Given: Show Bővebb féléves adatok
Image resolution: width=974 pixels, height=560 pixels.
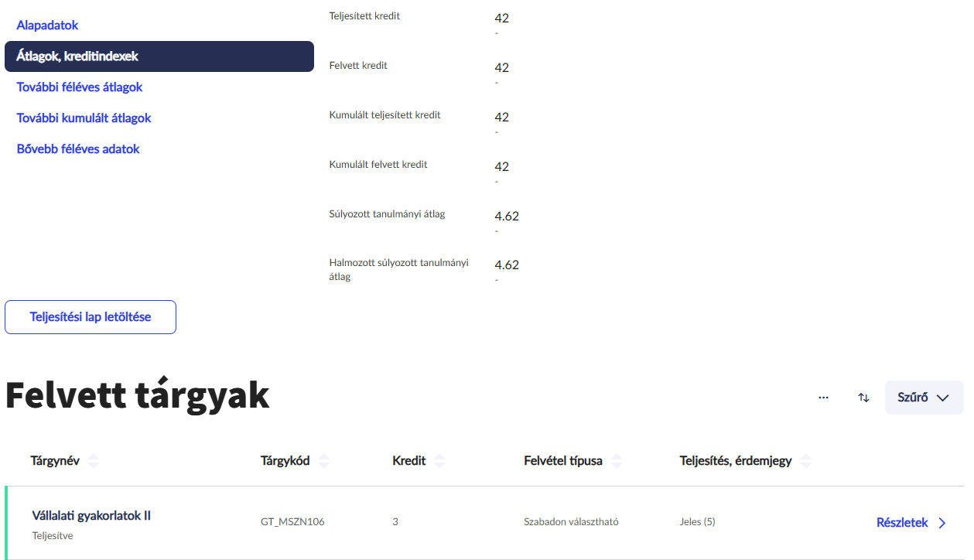Looking at the screenshot, I should pos(78,149).
